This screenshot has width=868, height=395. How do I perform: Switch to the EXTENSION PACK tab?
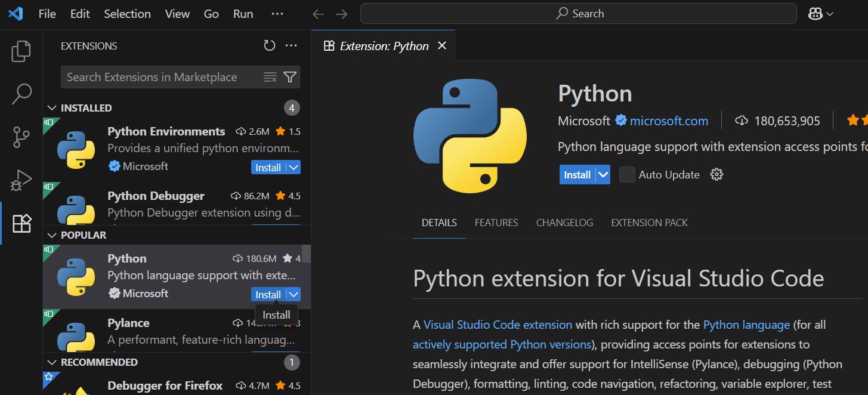[649, 223]
